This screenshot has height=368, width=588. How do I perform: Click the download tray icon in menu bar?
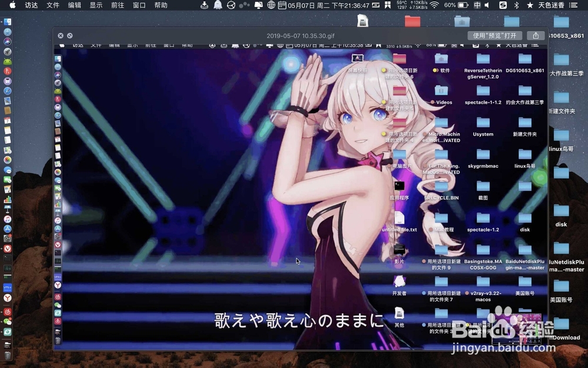(205, 5)
